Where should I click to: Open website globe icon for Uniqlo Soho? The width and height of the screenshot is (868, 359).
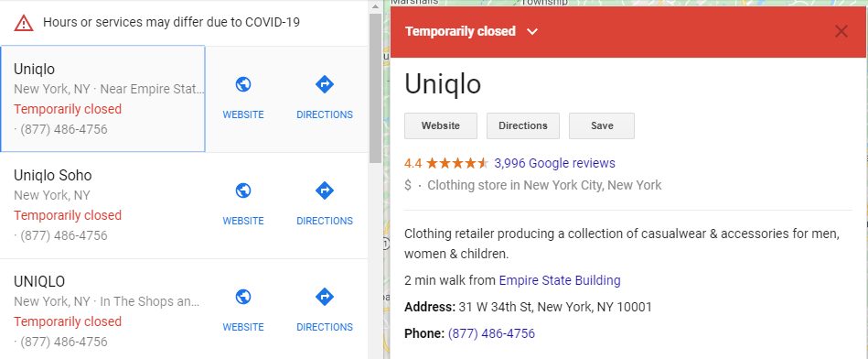[x=243, y=190]
